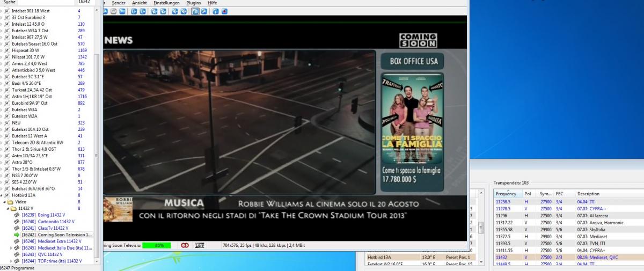The height and width of the screenshot is (271, 644).
Task: Sort transponders by Frequency column header
Action: point(506,194)
